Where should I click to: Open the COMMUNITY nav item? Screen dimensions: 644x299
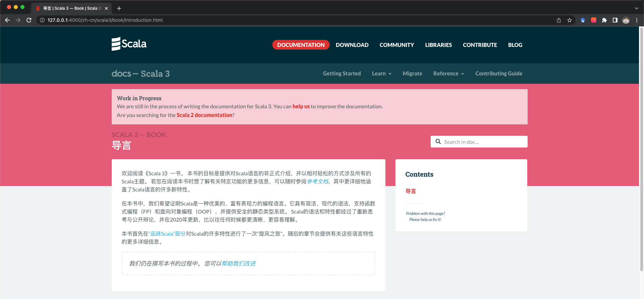click(x=397, y=45)
